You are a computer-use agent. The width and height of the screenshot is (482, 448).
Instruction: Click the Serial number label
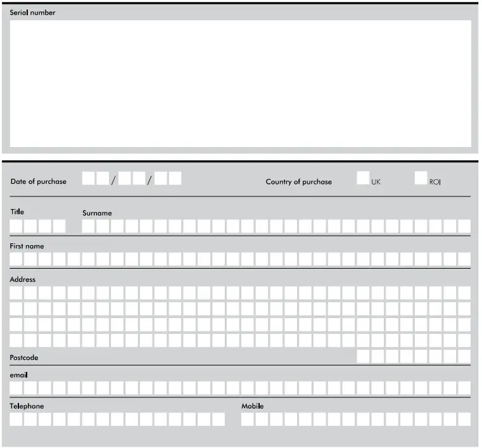(32, 13)
